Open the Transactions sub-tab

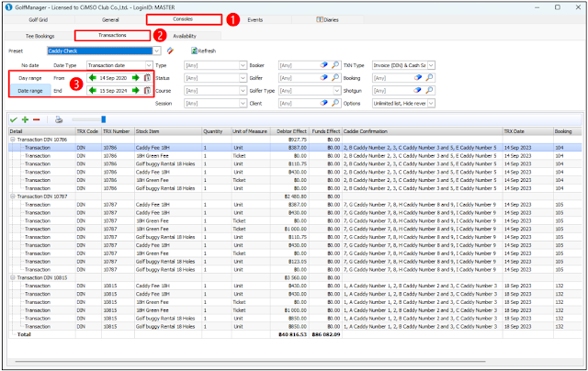point(112,35)
